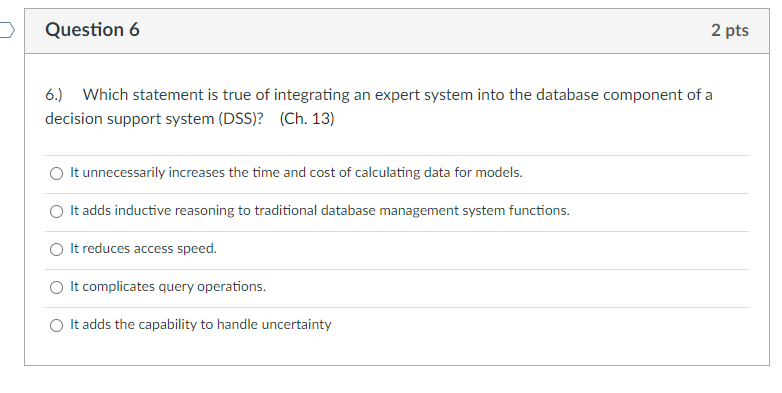Click the '6.)' question number text
The height and width of the screenshot is (393, 782).
(x=54, y=95)
